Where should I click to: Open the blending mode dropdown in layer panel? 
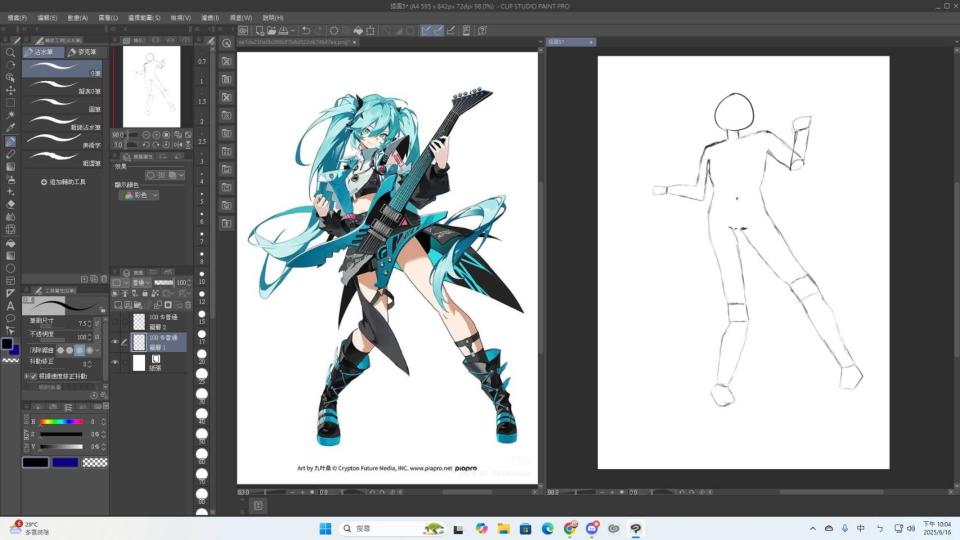[x=142, y=283]
